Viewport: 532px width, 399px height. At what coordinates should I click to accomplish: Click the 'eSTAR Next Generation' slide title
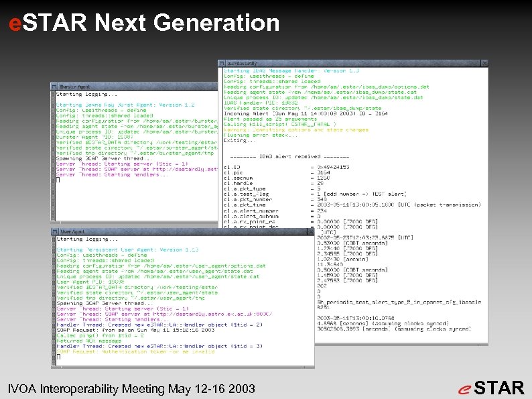(x=144, y=22)
